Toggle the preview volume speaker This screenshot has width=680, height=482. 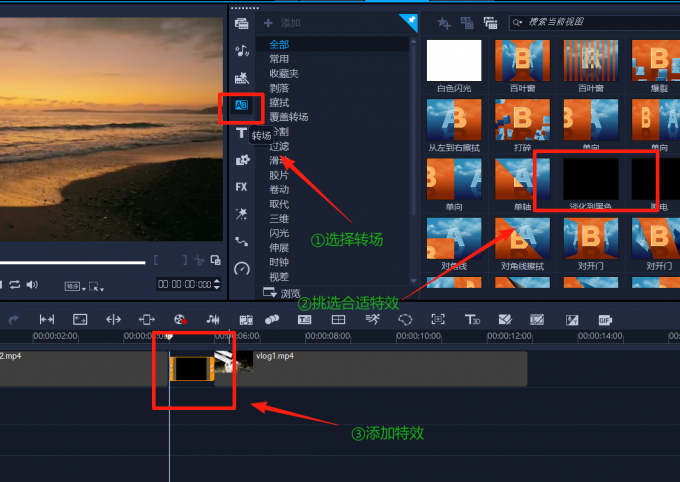(33, 285)
